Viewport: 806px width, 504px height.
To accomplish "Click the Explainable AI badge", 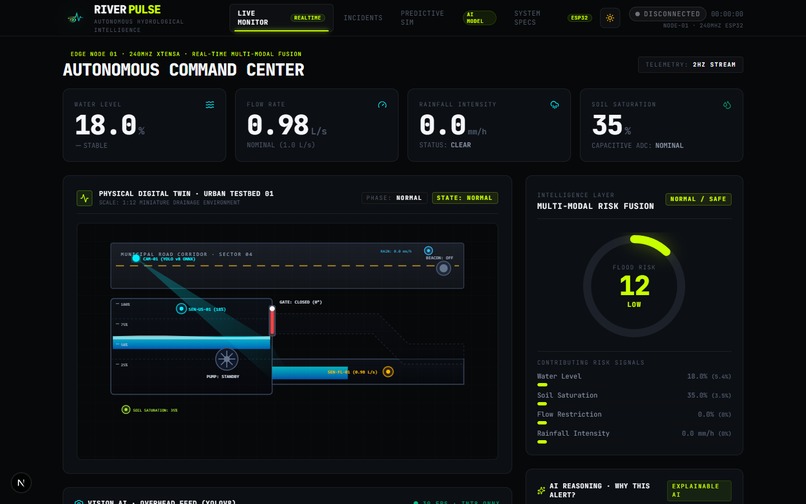I will (699, 490).
